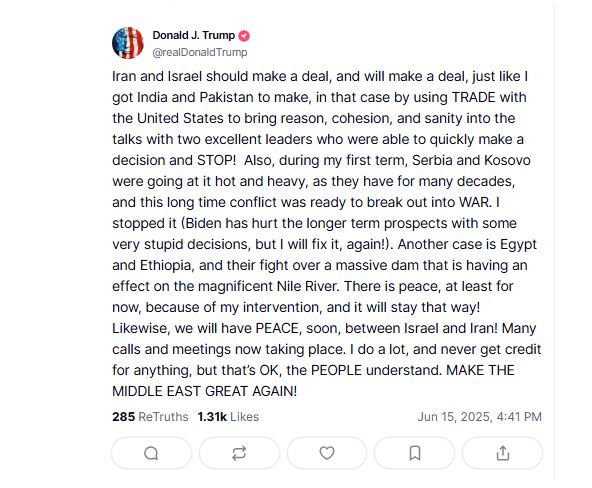Bookmark this post with the ribbon icon

[415, 453]
